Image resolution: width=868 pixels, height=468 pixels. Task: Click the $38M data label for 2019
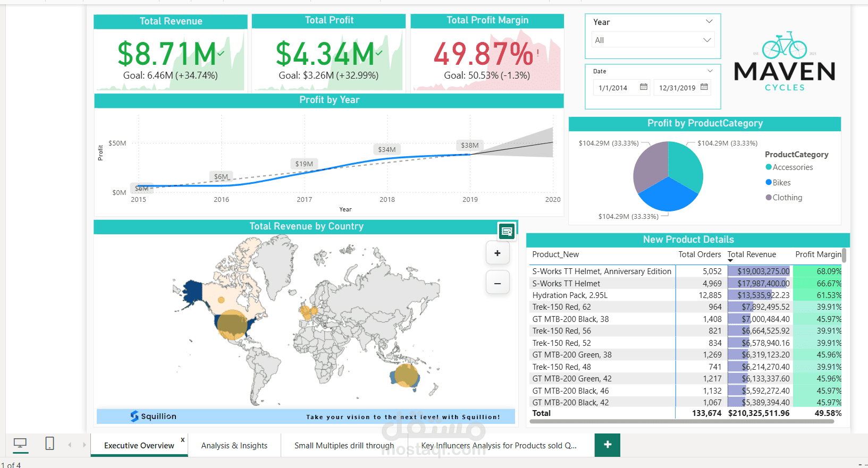coord(470,145)
